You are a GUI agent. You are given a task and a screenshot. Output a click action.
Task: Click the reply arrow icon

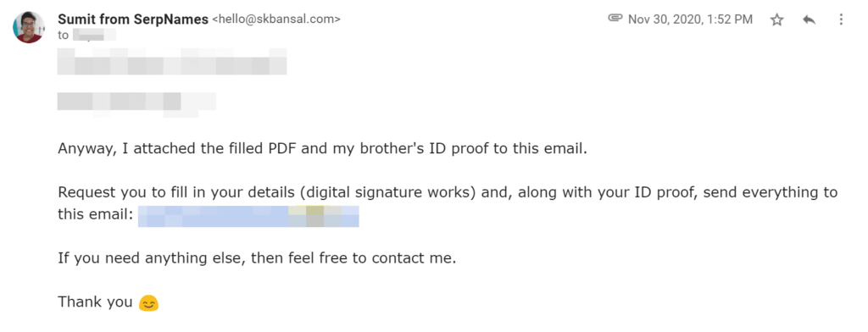tap(809, 20)
